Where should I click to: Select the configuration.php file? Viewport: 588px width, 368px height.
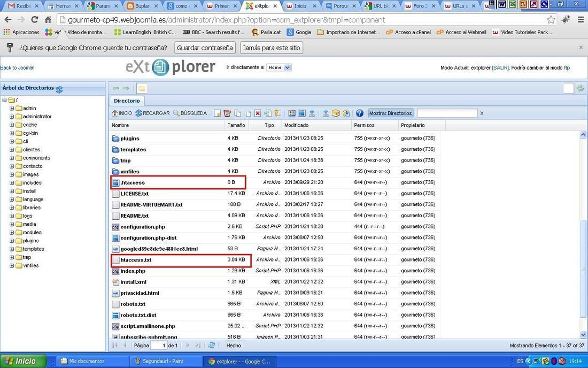[x=275, y=227]
